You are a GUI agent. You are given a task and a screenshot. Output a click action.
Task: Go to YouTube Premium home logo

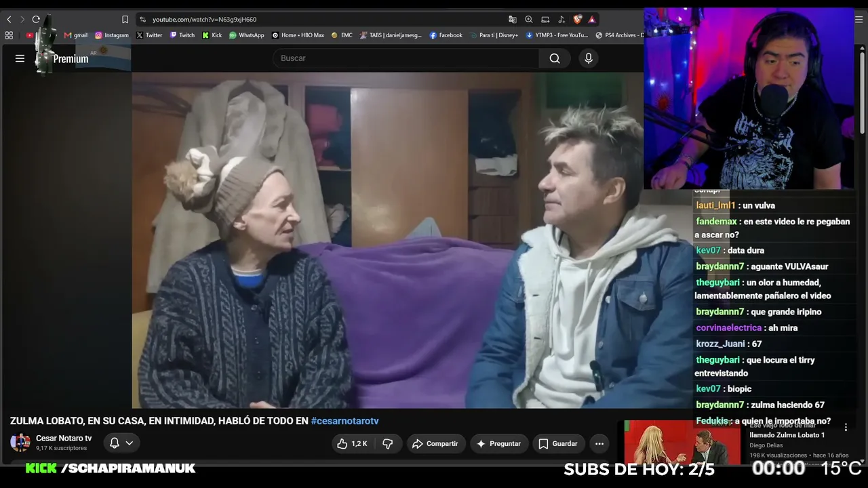(62, 59)
